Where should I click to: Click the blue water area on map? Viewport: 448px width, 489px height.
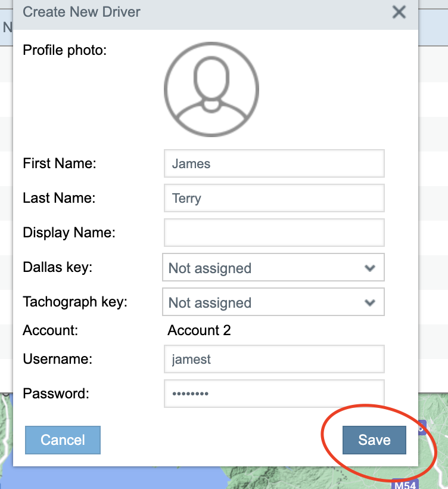(x=119, y=480)
